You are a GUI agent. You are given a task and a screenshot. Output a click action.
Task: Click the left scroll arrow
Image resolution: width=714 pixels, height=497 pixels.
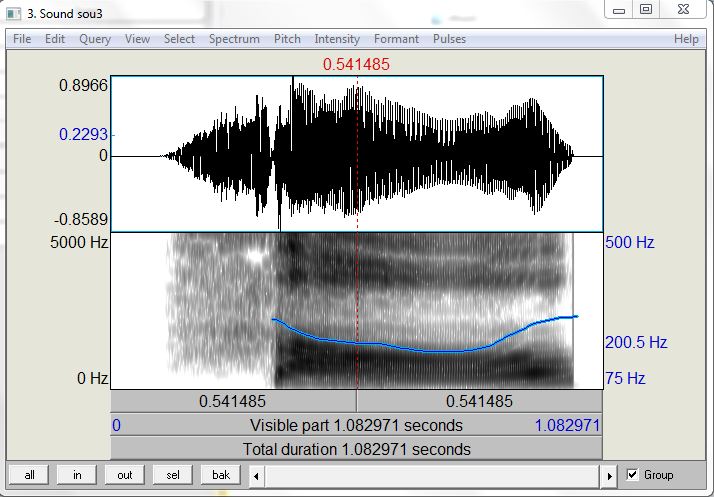click(x=256, y=477)
